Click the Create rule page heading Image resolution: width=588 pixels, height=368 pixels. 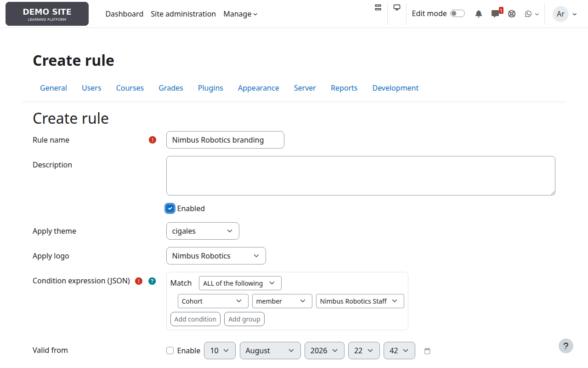(73, 60)
